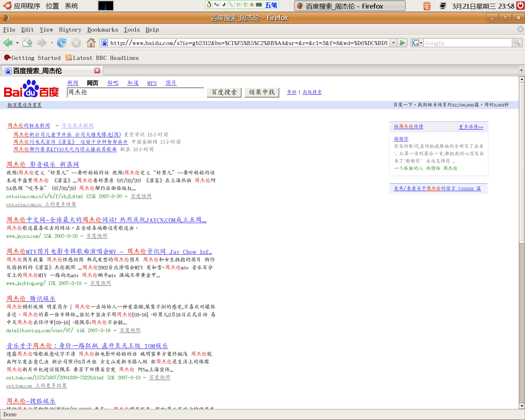Open the Tools menu
525x420 pixels.
tap(132, 30)
